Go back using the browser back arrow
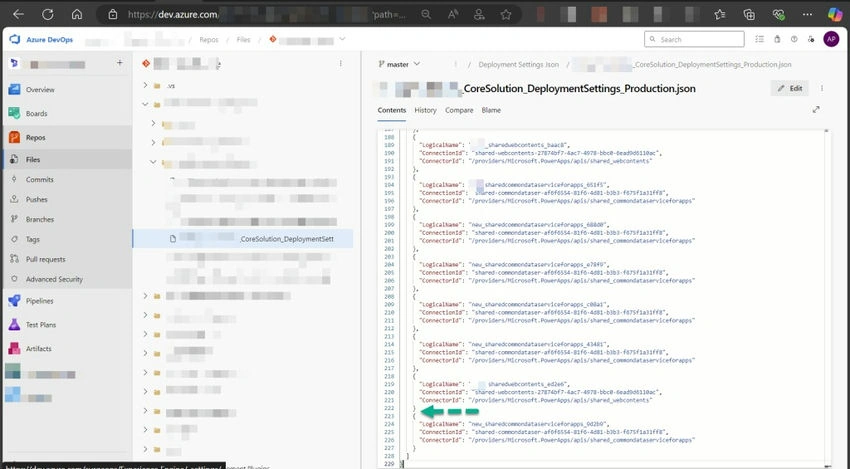This screenshot has height=469, width=850. pos(18,15)
